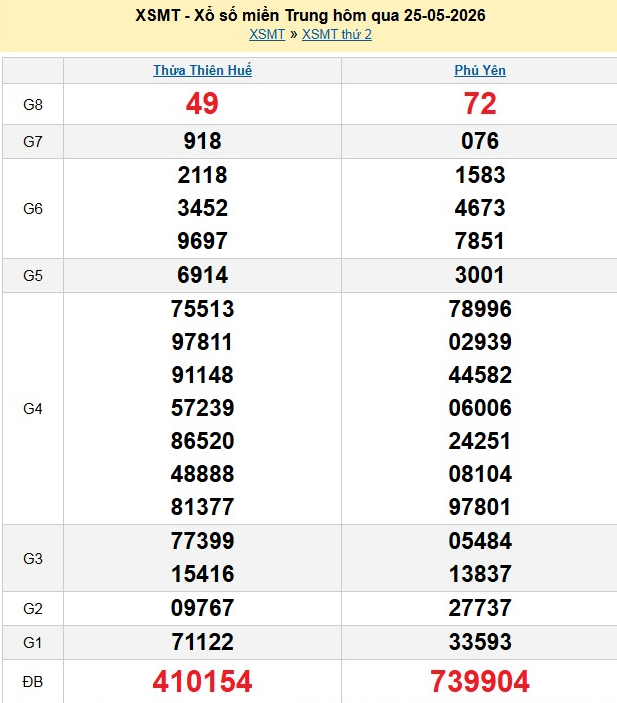Open the Thừa Thiên Huế column link
This screenshot has height=703, width=617.
[x=202, y=70]
